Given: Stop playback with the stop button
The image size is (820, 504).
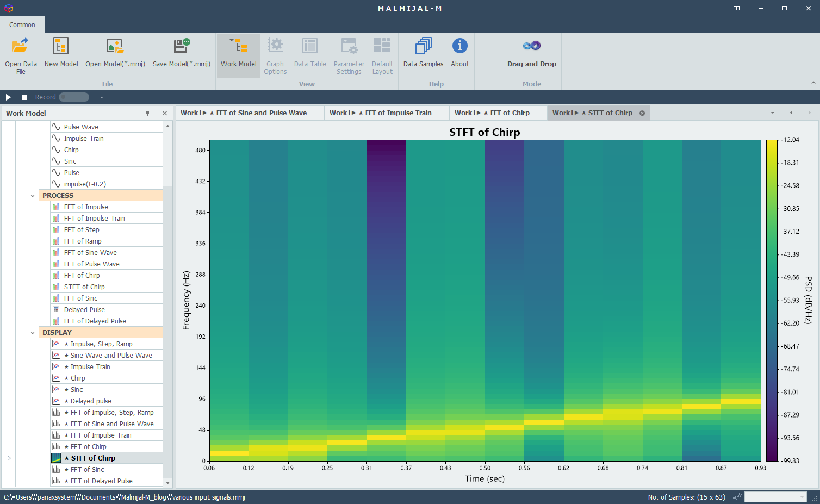Looking at the screenshot, I should point(24,97).
